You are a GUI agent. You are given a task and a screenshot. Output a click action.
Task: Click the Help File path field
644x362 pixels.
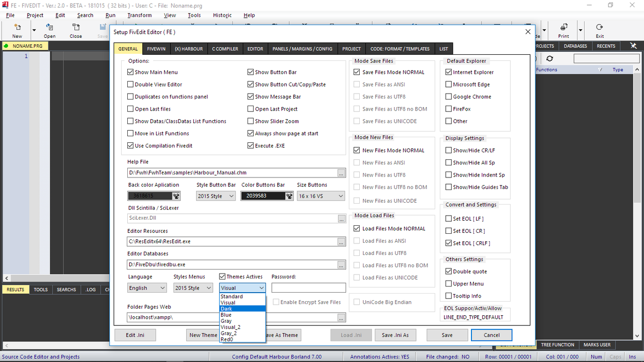click(232, 173)
